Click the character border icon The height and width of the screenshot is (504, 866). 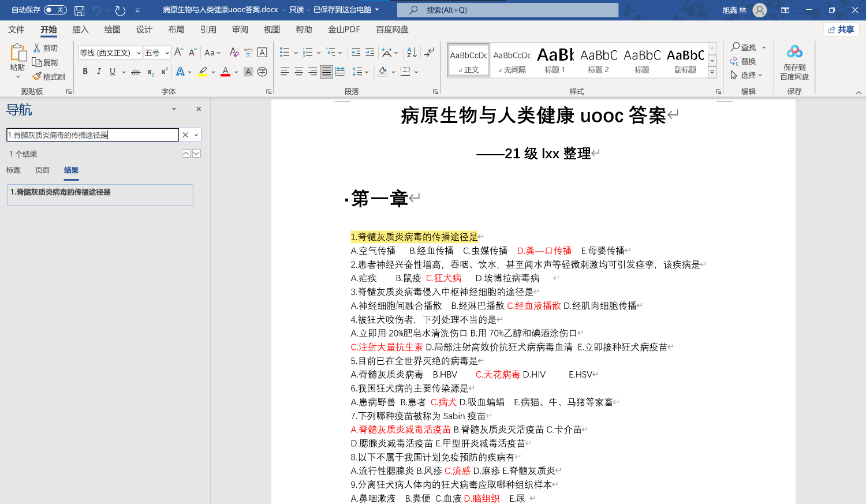point(262,53)
